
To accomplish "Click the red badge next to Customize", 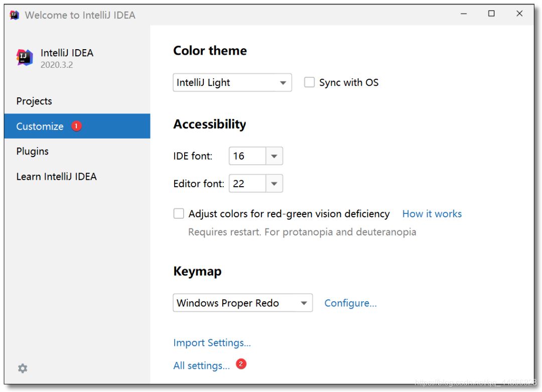I will [76, 126].
